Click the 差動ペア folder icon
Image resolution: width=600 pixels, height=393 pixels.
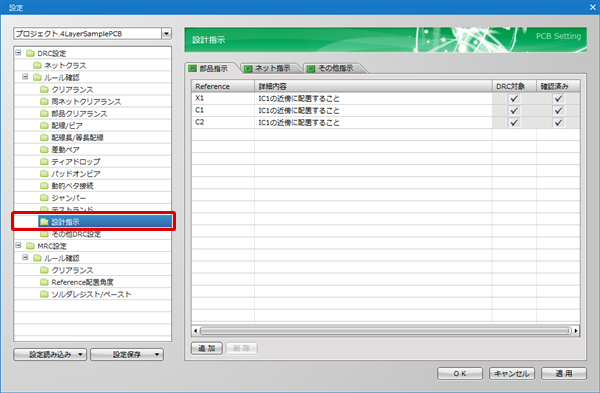[44, 150]
